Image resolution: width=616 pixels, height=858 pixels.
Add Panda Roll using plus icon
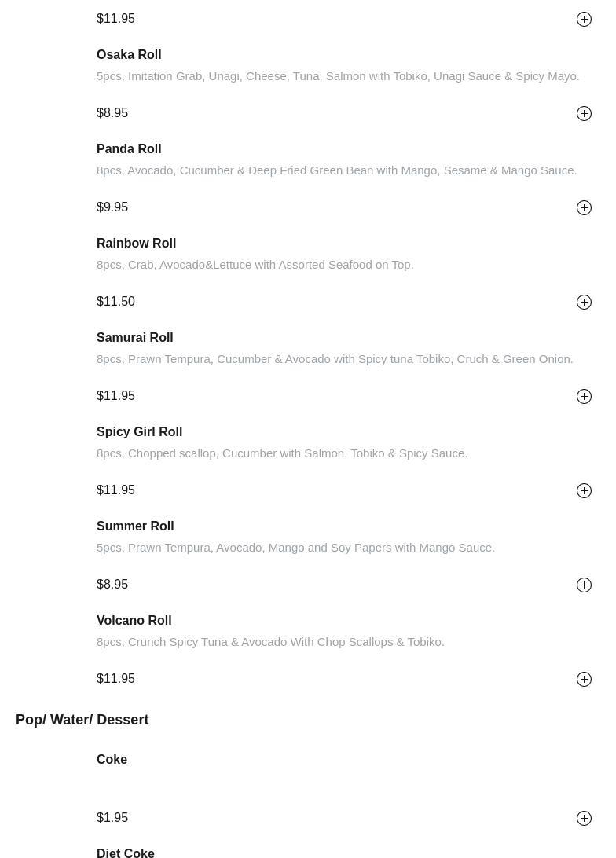coord(584,207)
